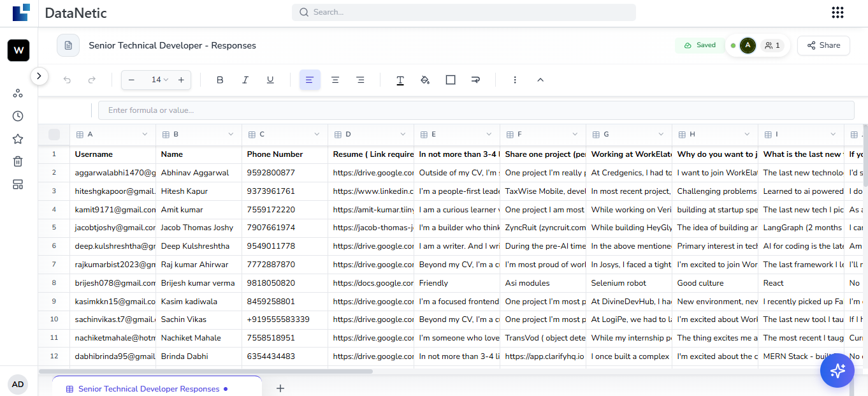Open the fill color tool

coord(425,80)
